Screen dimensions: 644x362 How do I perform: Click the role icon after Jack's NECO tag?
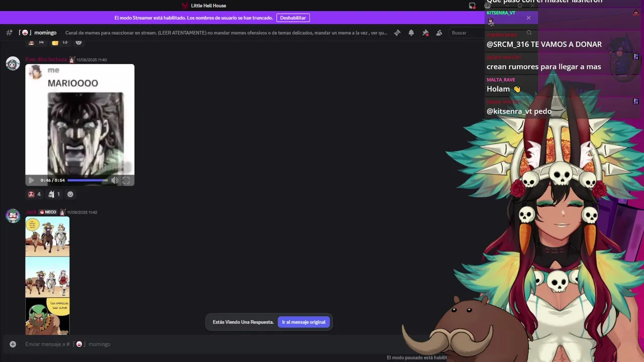click(x=62, y=212)
